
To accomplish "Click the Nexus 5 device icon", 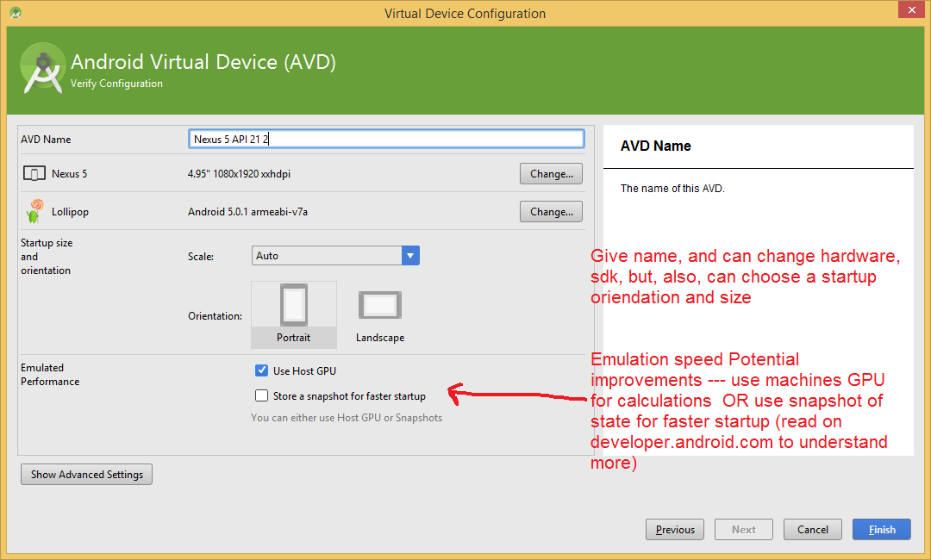I will point(34,174).
